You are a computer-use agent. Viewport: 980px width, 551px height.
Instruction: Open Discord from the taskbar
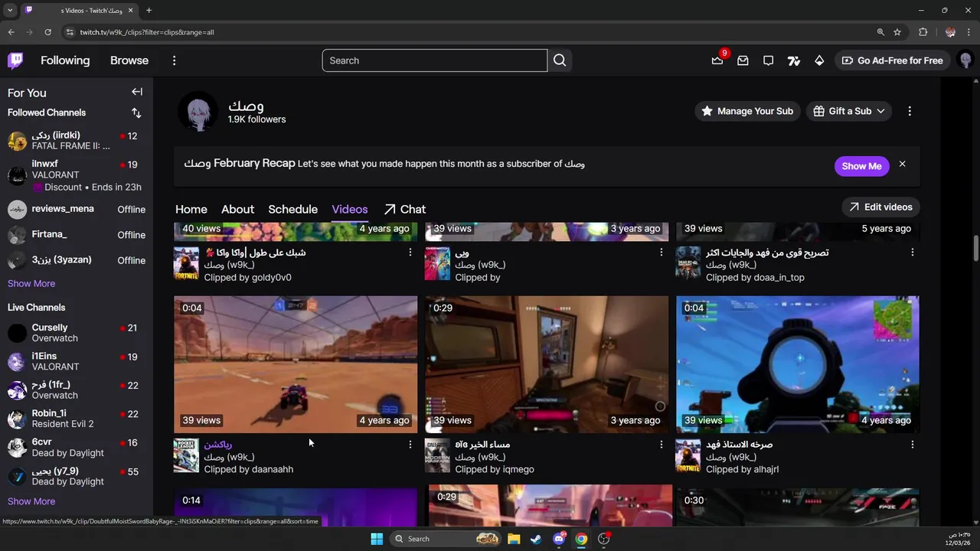559,539
